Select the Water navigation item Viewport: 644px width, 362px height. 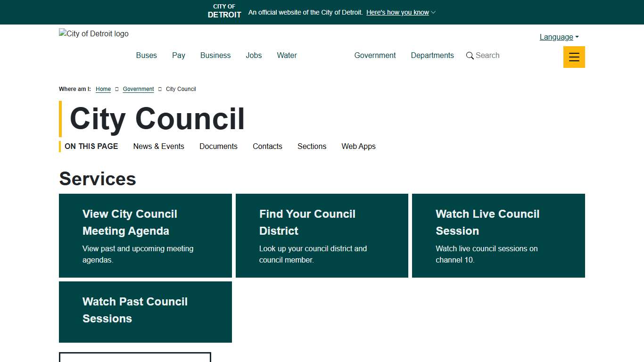pos(287,55)
